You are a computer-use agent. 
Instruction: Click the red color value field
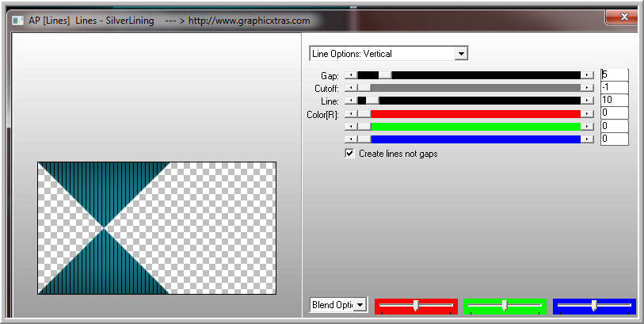click(x=614, y=113)
